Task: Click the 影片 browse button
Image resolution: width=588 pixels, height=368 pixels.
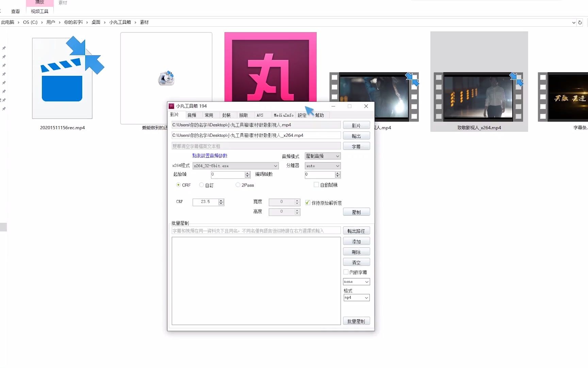Action: [356, 125]
